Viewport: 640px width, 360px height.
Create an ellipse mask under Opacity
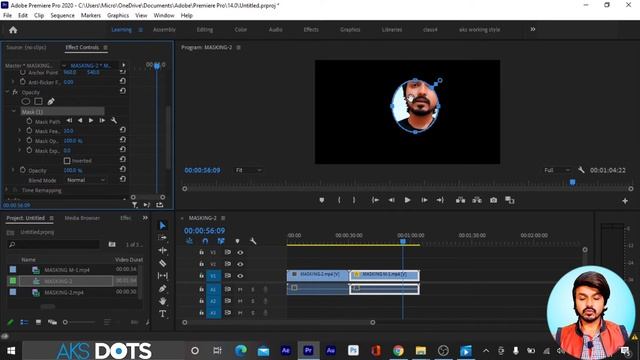(26, 101)
